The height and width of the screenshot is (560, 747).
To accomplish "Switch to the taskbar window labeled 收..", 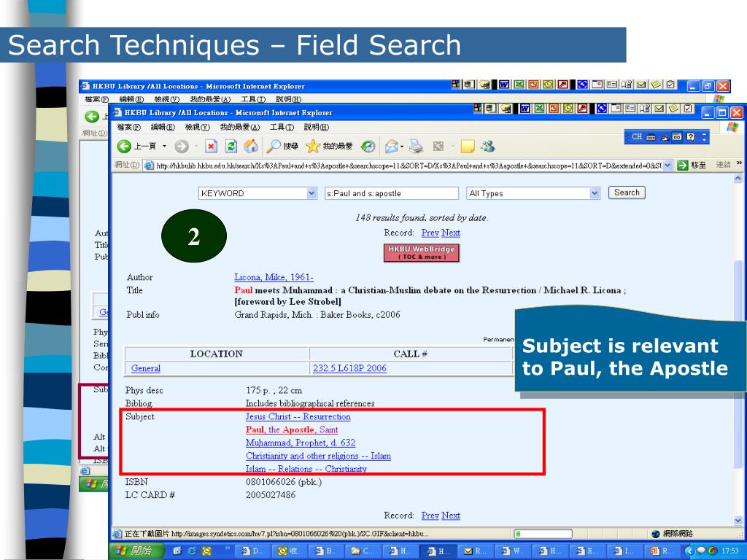I will (x=291, y=551).
